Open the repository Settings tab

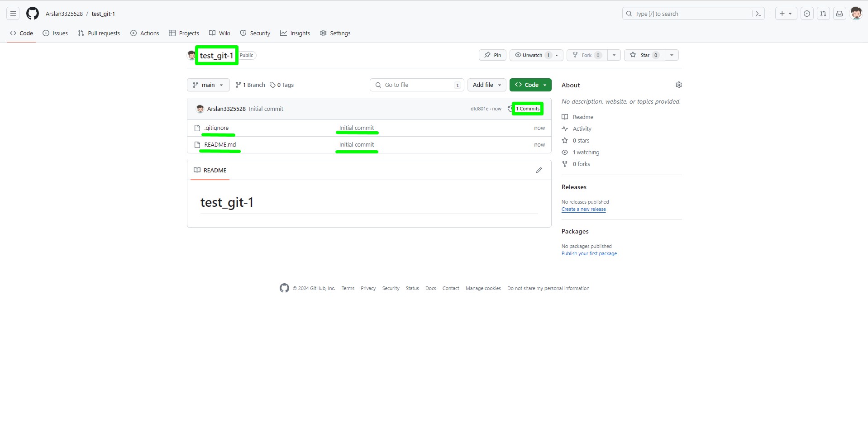tap(335, 33)
